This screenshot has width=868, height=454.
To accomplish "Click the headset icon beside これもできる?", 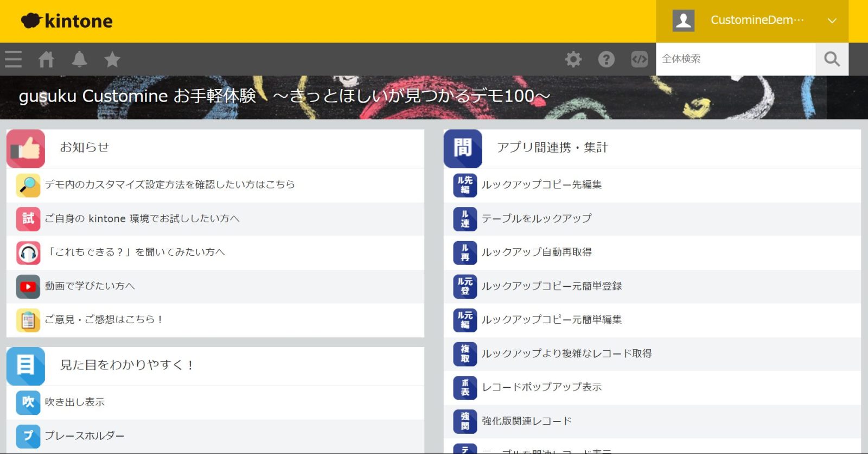I will 28,253.
